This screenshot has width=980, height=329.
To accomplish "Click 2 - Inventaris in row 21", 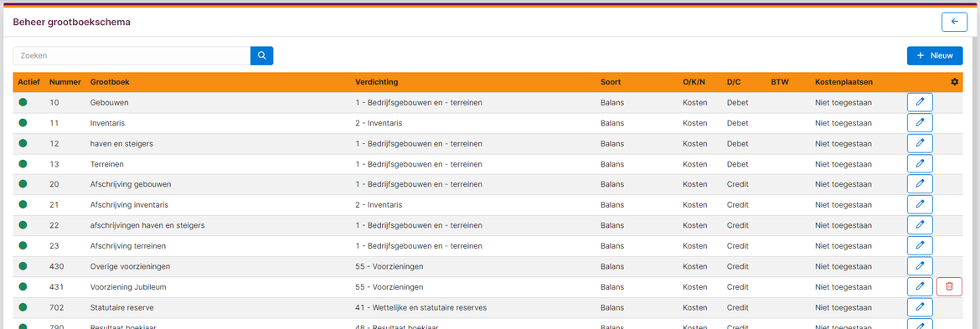I will pos(378,205).
